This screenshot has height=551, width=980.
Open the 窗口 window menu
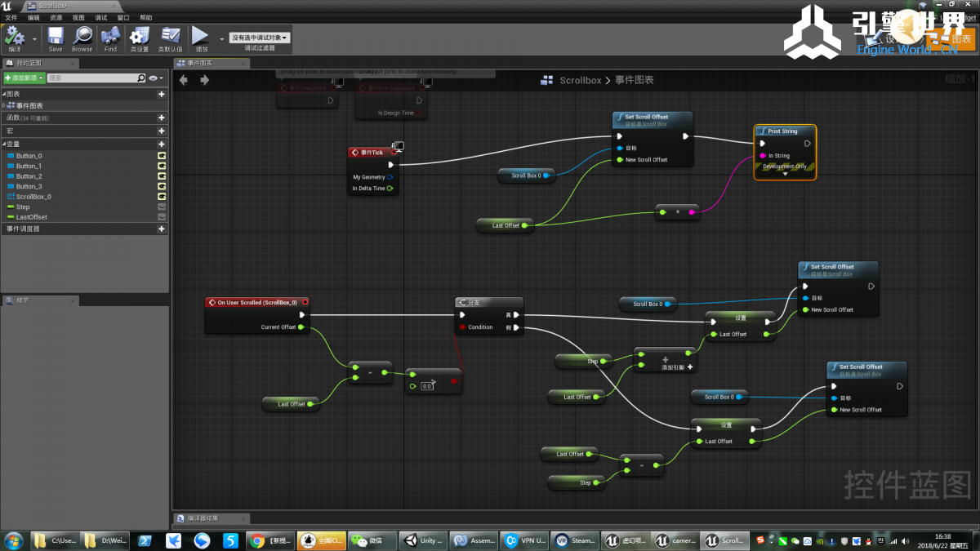click(123, 17)
